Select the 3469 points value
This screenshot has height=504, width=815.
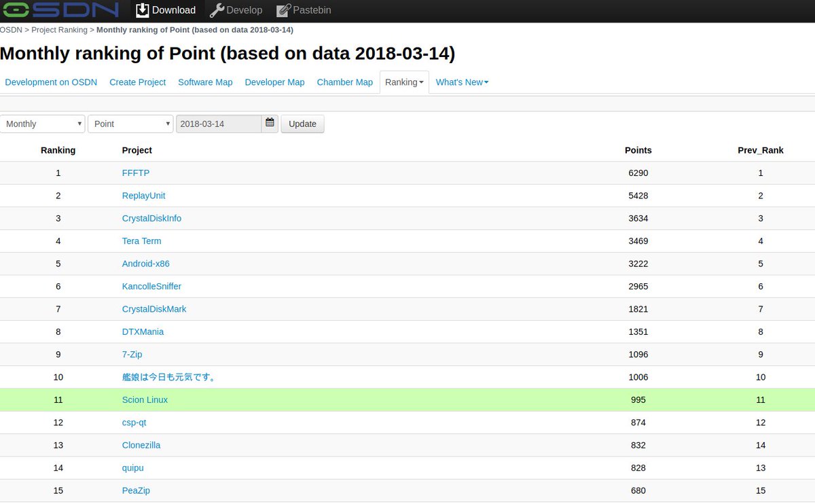click(638, 241)
